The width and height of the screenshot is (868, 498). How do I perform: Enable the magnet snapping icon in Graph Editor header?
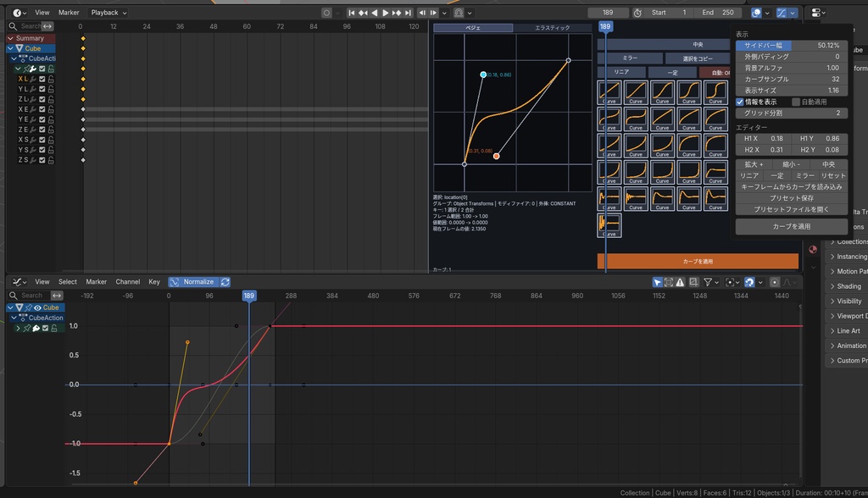pyautogui.click(x=750, y=282)
